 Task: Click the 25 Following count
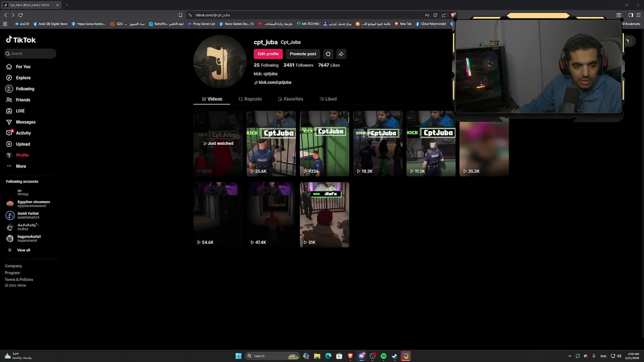tap(266, 65)
